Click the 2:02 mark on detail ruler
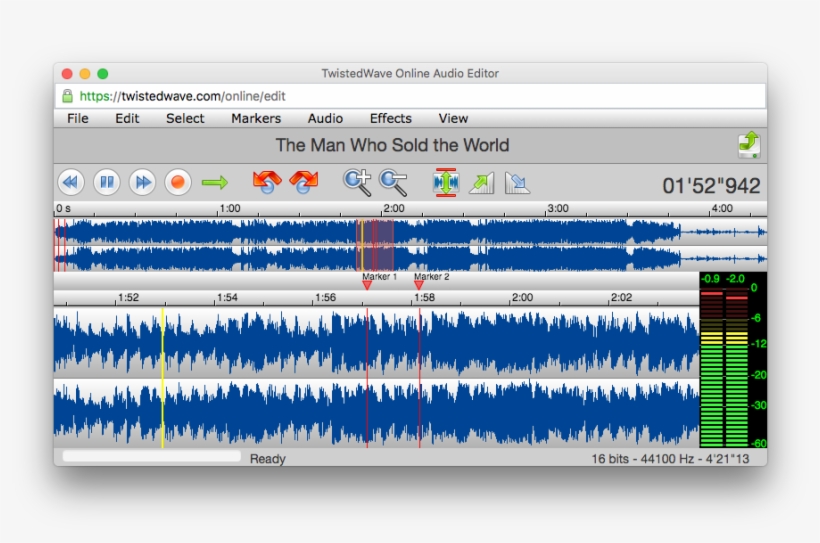Screen dimensions: 820x543 click(621, 297)
